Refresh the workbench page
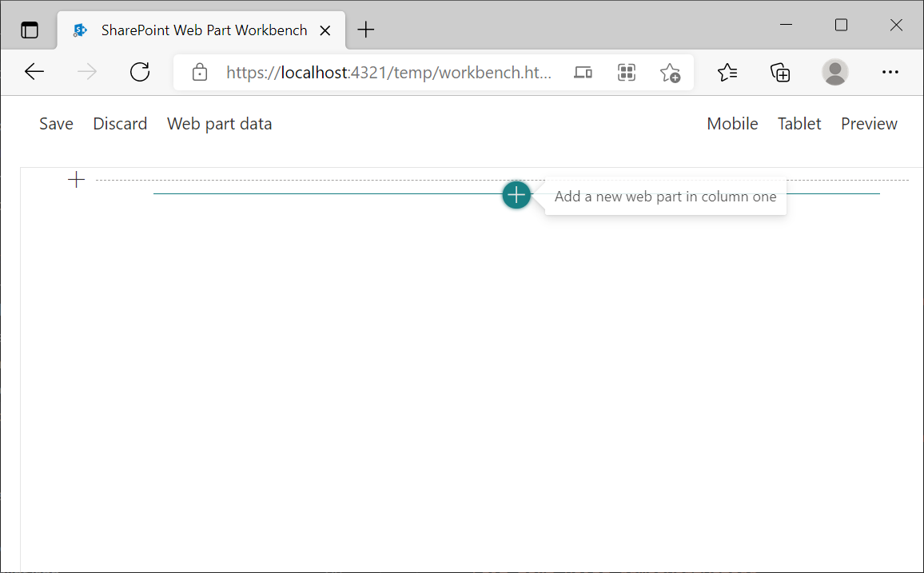 pos(140,72)
